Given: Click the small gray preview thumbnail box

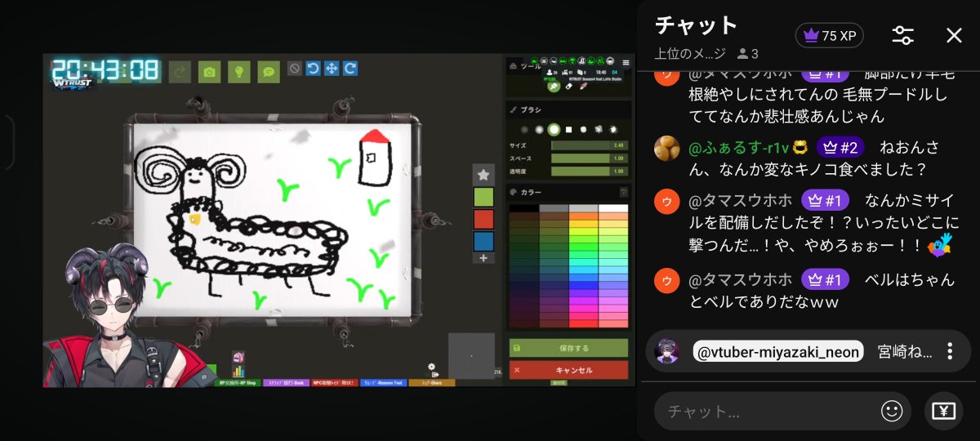Looking at the screenshot, I should point(471,356).
